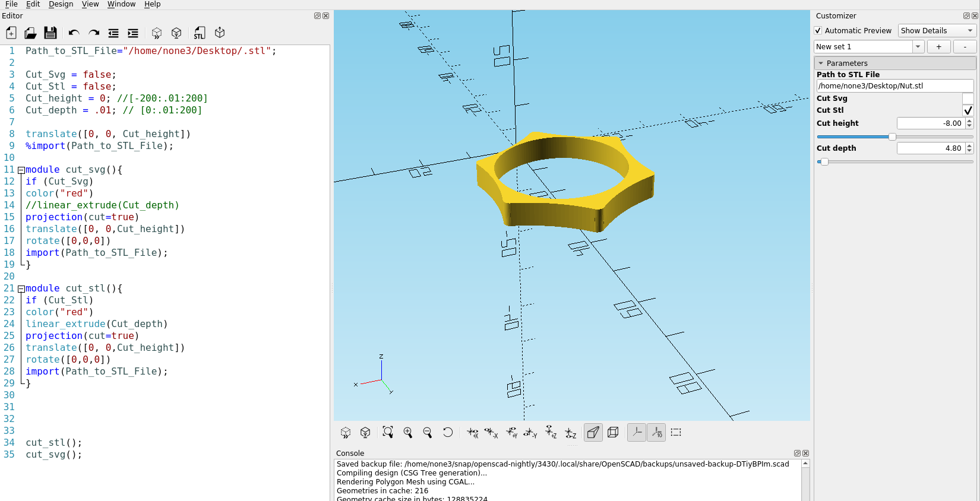This screenshot has width=980, height=501.
Task: Undock the Console panel
Action: (797, 453)
